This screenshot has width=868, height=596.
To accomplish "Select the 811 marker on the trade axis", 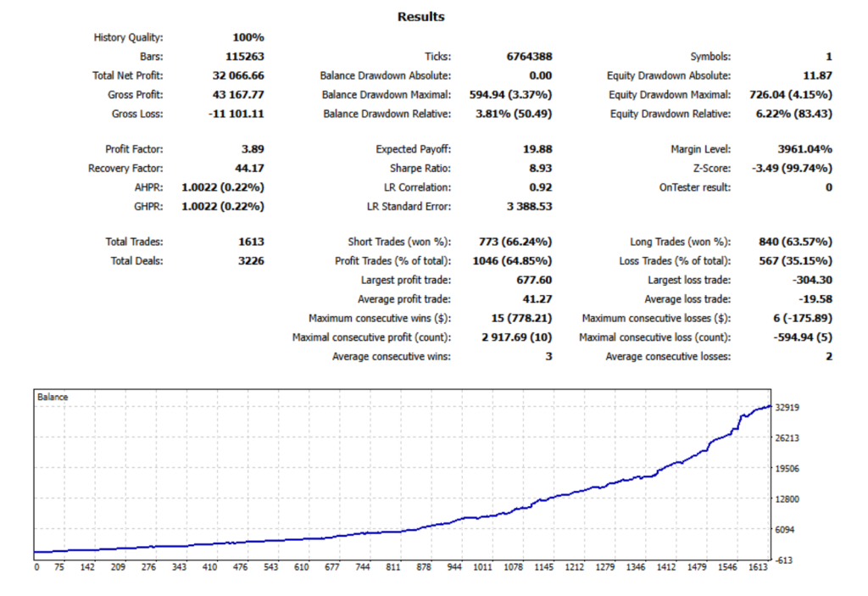I will point(392,567).
